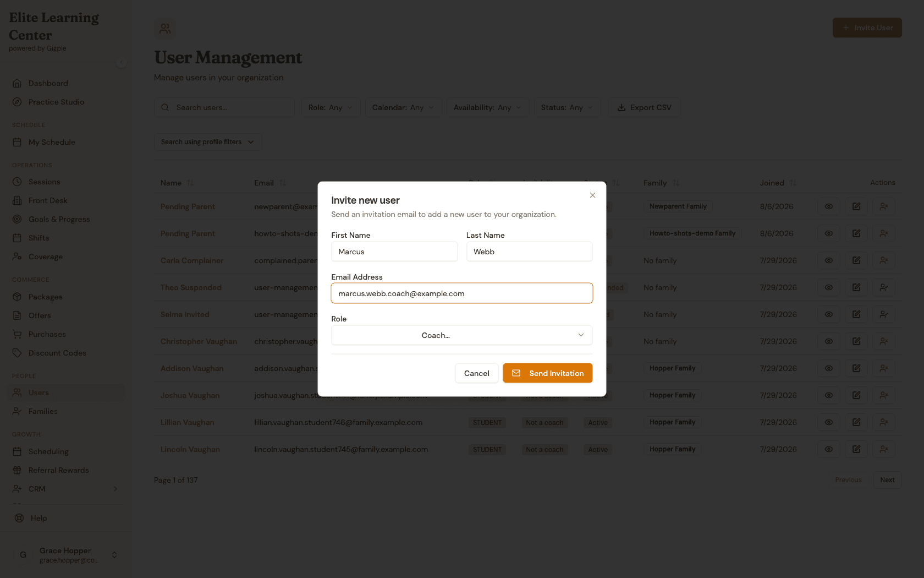Click the Search users field
The height and width of the screenshot is (578, 924).
[x=224, y=107]
